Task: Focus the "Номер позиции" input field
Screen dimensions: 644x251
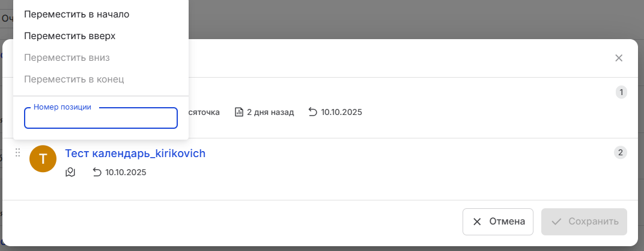Action: tap(101, 119)
